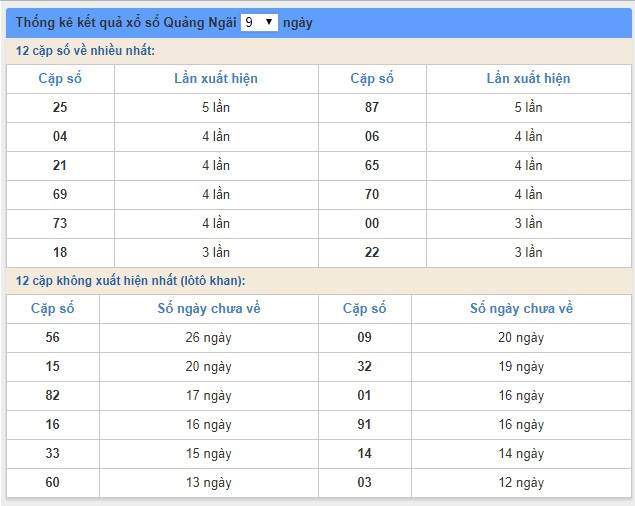Click the '12 cặp số về nhiều nhất' section header
Screen dimensions: 635x506
85,51
